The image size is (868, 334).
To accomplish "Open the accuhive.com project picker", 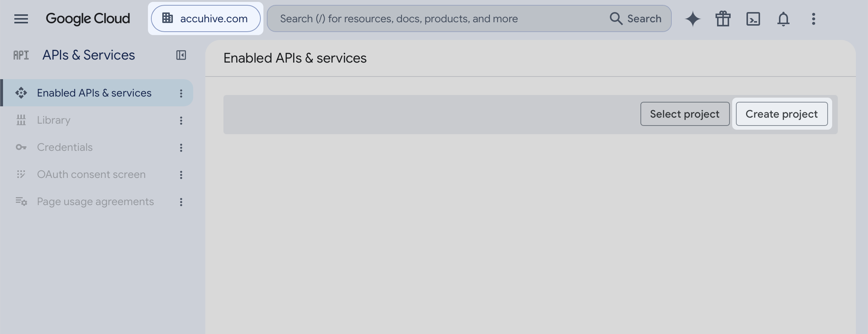I will click(x=206, y=18).
